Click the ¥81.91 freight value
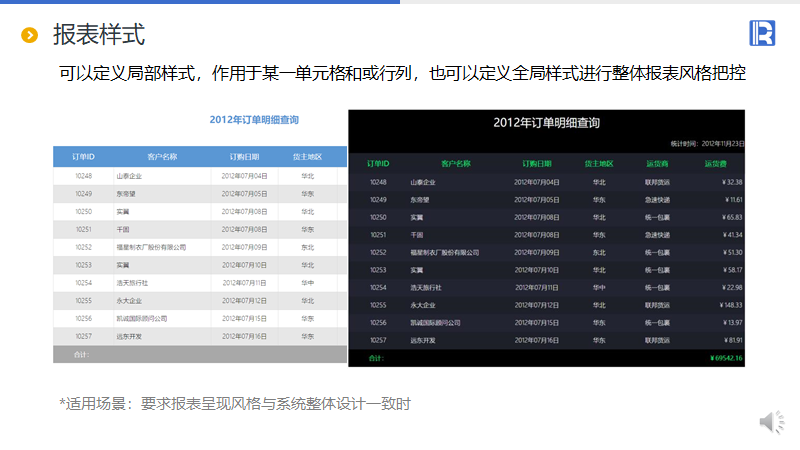 [732, 340]
